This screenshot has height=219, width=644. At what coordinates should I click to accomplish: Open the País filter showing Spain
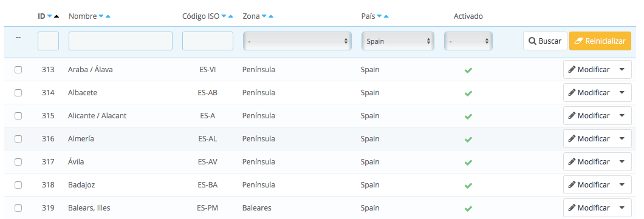(398, 41)
